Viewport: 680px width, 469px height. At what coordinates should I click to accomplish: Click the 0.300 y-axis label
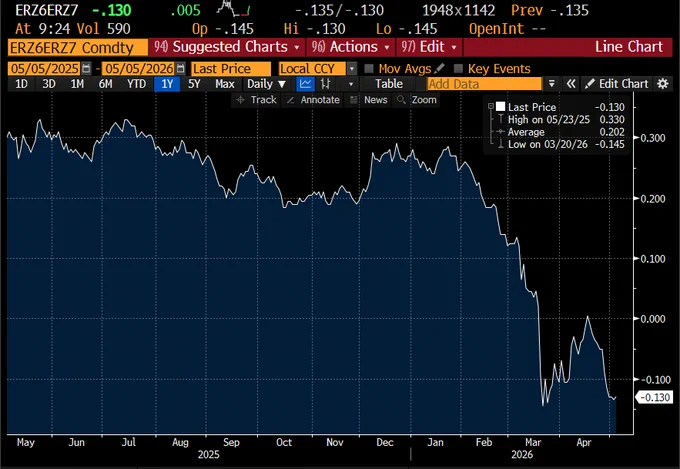pyautogui.click(x=653, y=138)
